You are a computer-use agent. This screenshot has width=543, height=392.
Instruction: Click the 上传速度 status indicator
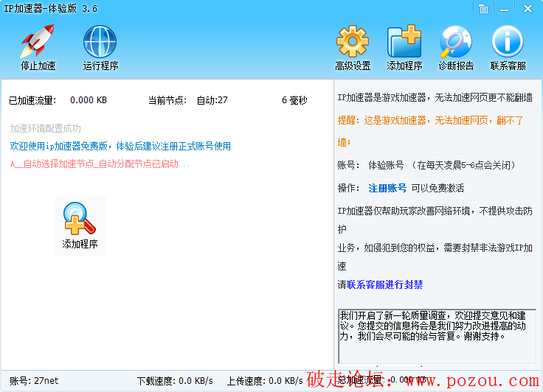(264, 381)
